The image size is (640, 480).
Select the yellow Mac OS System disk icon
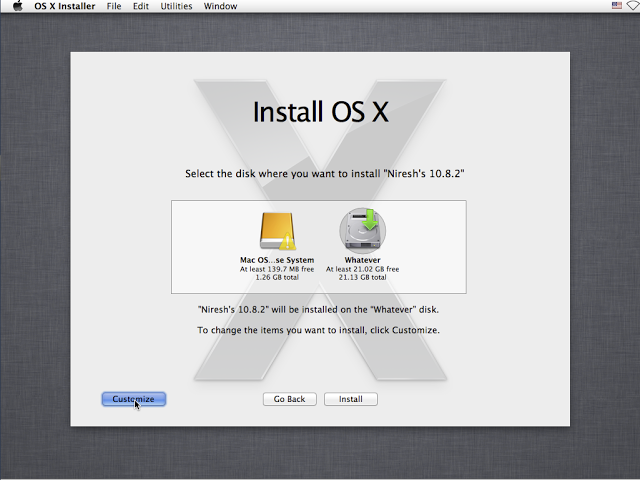click(275, 230)
